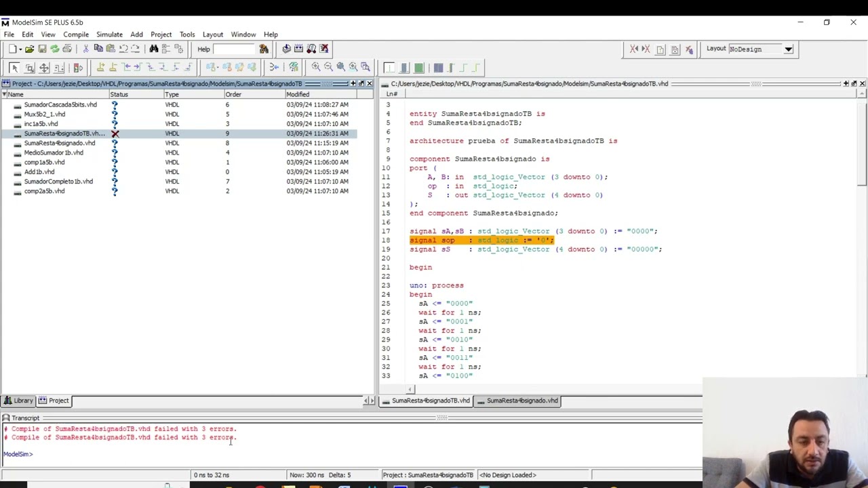This screenshot has height=488, width=868.
Task: Click the Find binoculars icon
Action: (154, 49)
